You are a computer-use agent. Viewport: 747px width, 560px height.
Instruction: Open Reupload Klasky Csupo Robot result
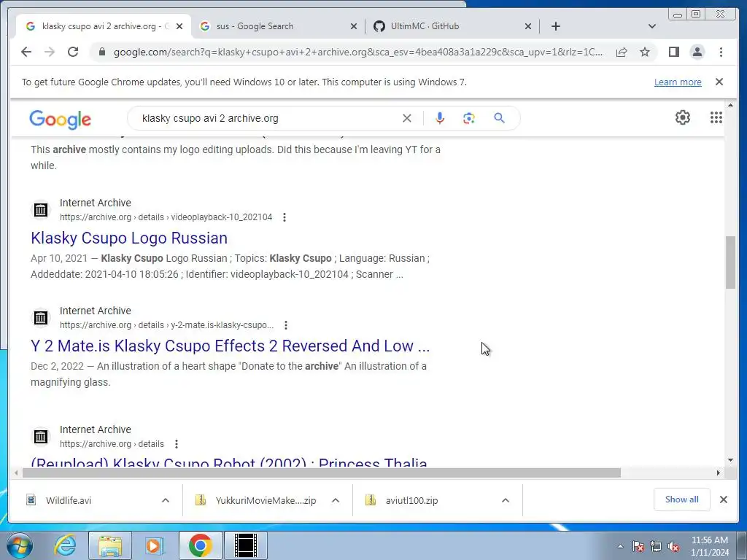[228, 462]
